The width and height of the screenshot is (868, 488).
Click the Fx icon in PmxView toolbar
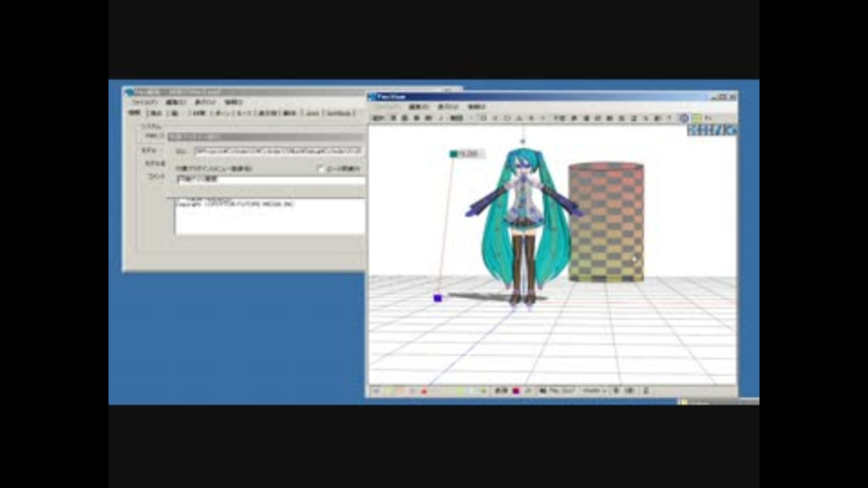coord(708,117)
